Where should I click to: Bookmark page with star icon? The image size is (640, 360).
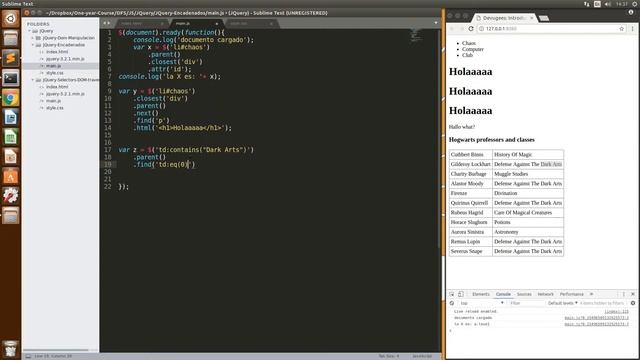point(622,29)
